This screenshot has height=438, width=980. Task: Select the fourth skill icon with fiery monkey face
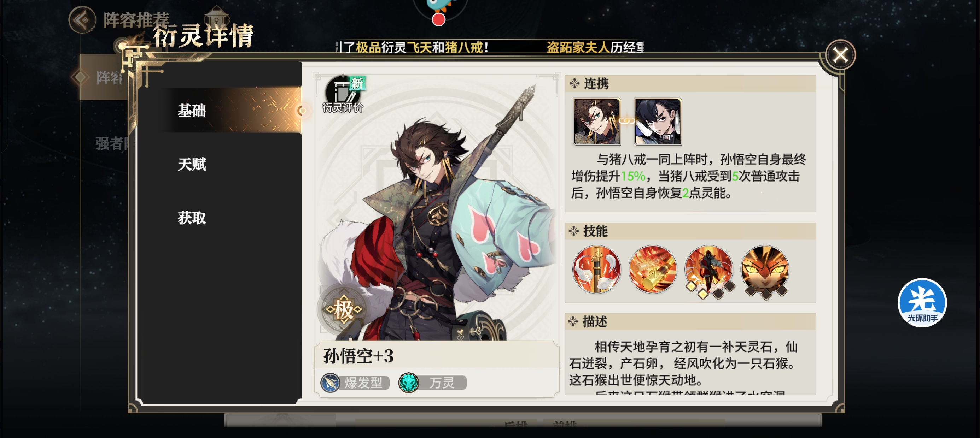765,270
